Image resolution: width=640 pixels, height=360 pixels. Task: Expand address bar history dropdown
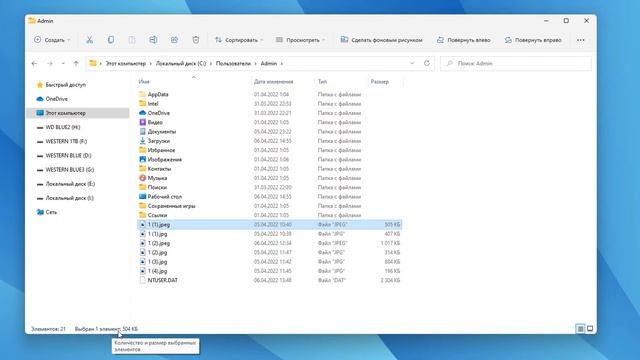[412, 64]
